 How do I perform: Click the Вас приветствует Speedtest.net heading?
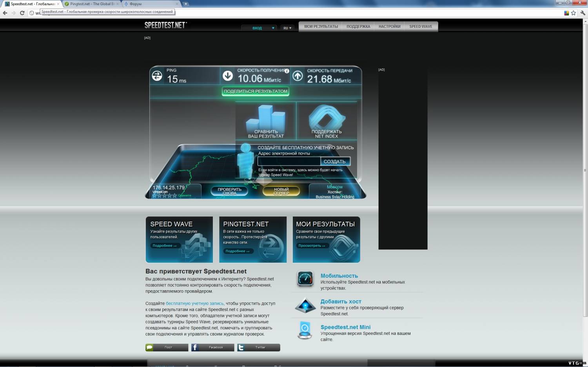point(196,271)
